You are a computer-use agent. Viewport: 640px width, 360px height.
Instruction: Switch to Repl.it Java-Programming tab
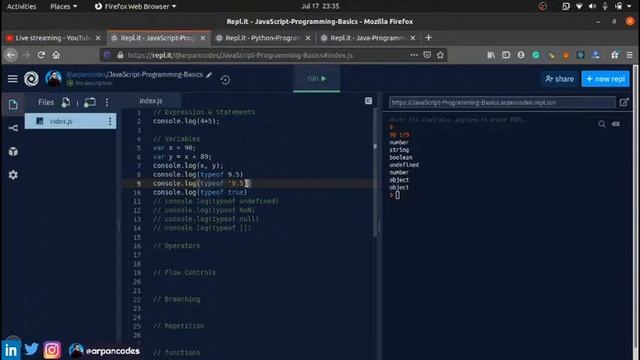click(367, 38)
